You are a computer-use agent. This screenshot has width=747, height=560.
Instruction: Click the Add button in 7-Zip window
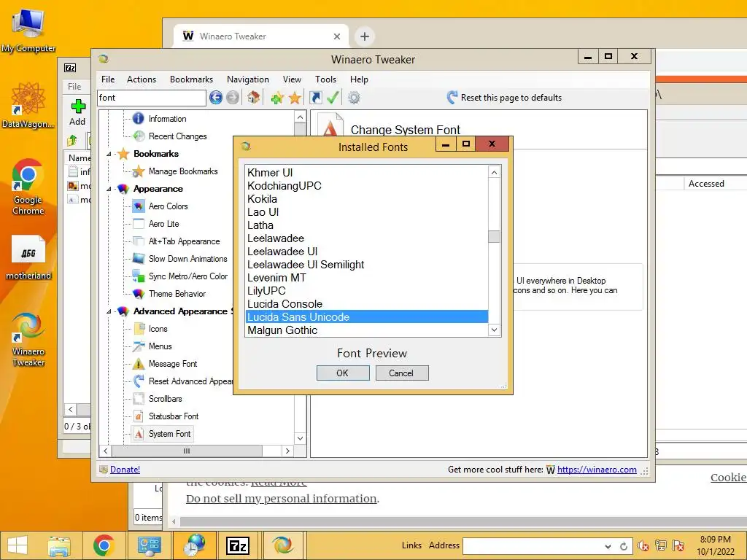click(x=77, y=112)
